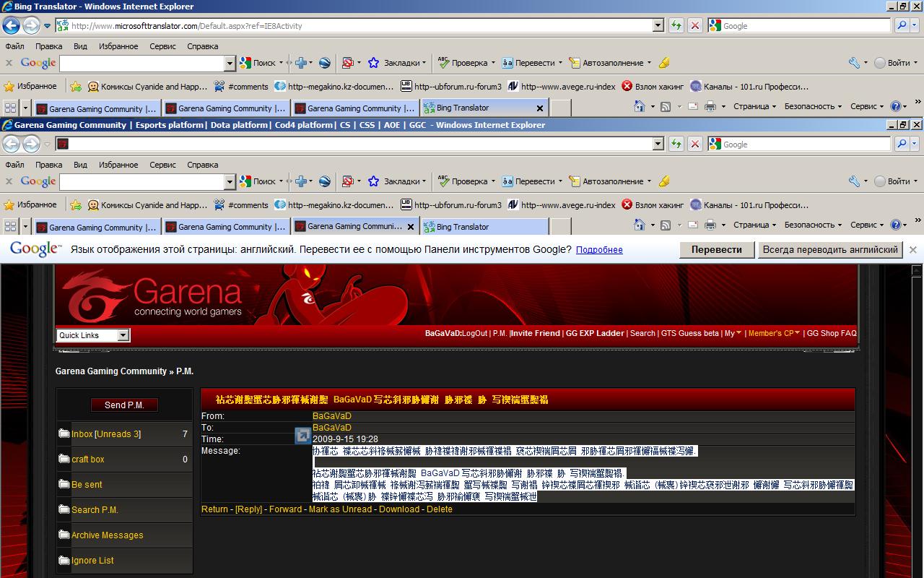The image size is (924, 578).
Task: Click the craft box folder icon
Action: (64, 459)
